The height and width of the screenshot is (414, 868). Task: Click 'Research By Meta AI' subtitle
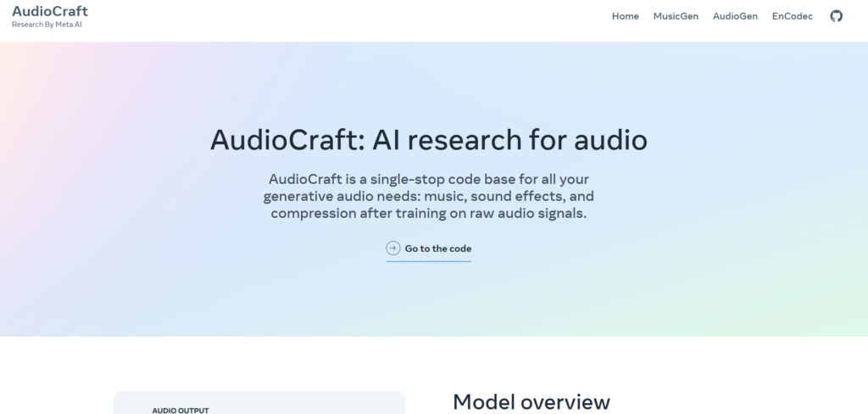click(47, 25)
